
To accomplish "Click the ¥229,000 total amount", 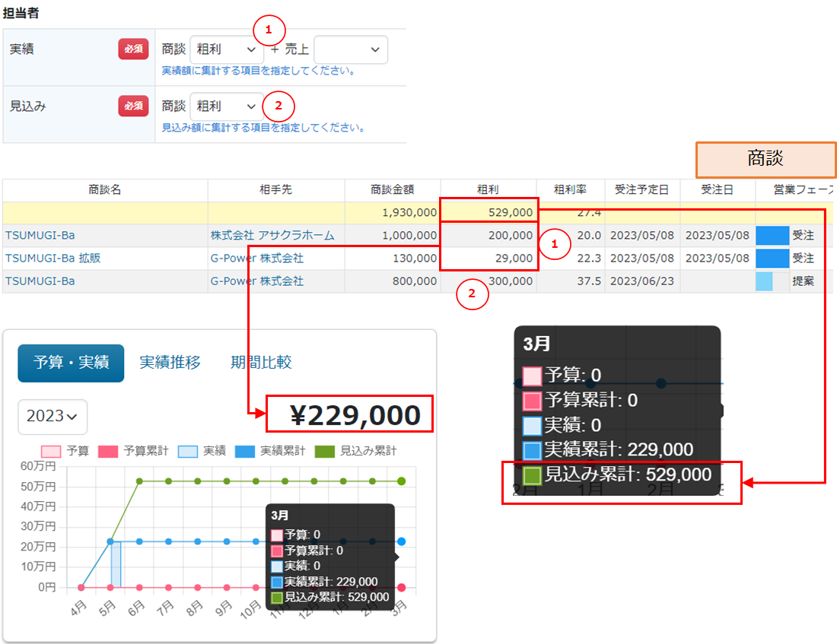I will 355,416.
